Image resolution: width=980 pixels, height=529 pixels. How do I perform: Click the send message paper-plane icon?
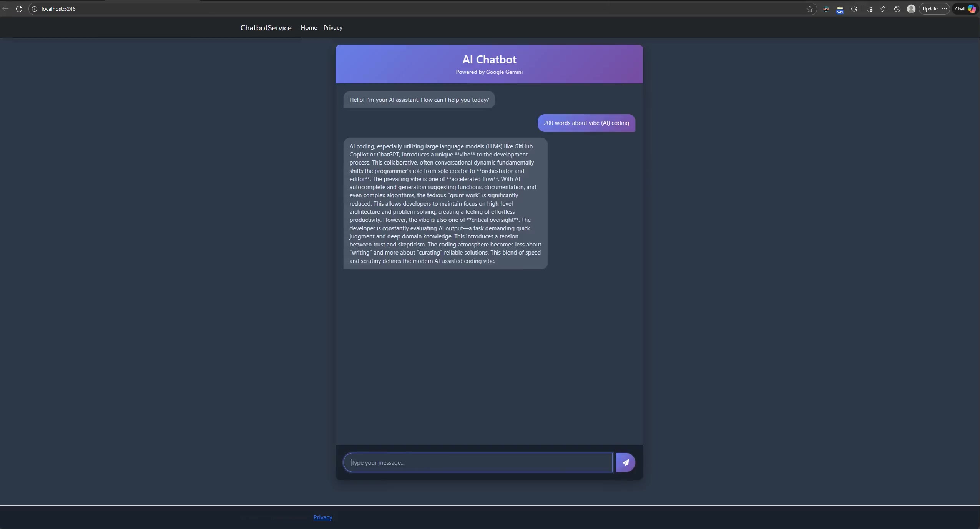625,462
